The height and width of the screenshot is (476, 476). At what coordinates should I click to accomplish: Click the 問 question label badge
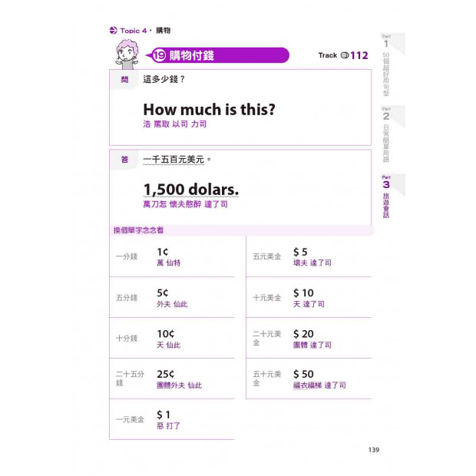124,80
